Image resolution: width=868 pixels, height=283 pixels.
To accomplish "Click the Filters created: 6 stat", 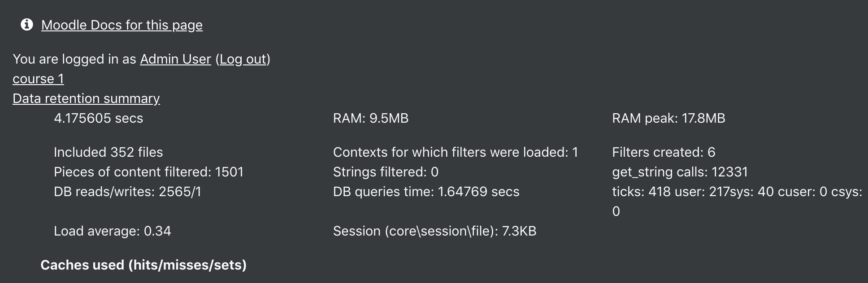I will (664, 152).
